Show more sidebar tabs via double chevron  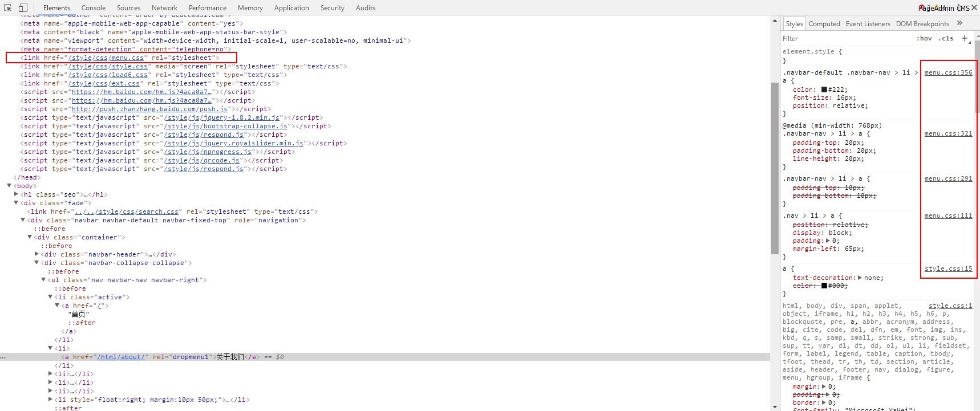[x=959, y=23]
